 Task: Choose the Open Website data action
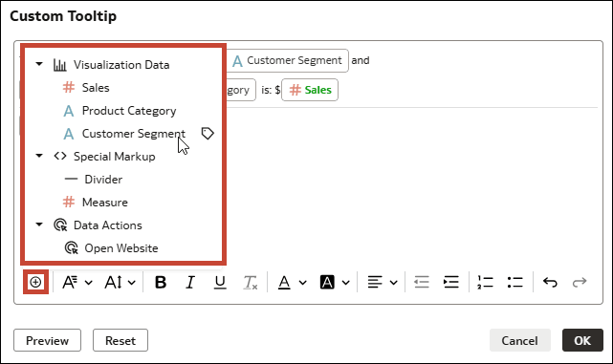(x=122, y=248)
